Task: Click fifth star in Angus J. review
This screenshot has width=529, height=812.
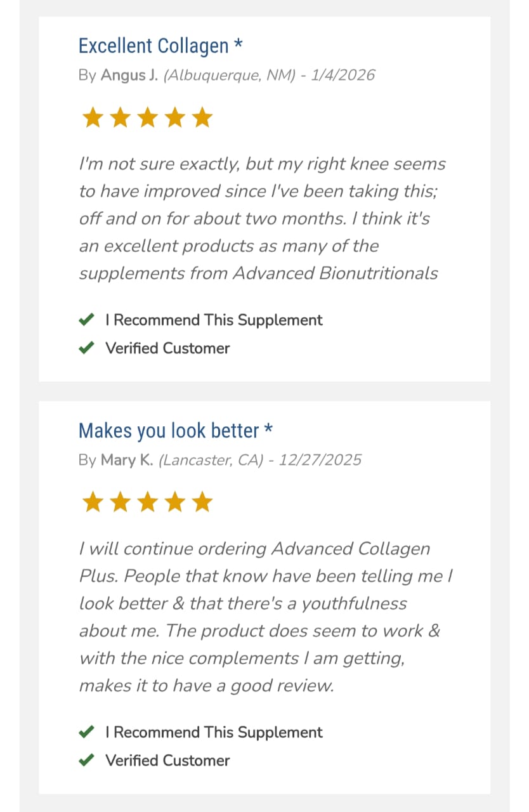Action: click(x=202, y=118)
